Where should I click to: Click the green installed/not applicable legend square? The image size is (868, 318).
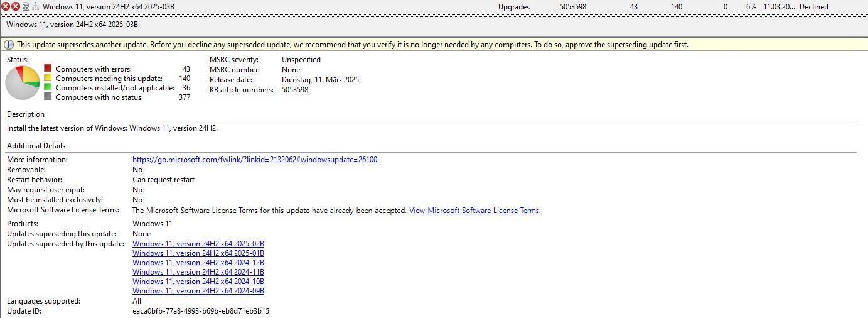click(48, 87)
